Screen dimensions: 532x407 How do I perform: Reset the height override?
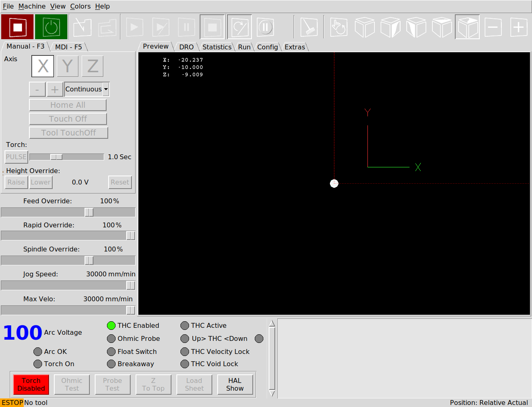click(120, 182)
